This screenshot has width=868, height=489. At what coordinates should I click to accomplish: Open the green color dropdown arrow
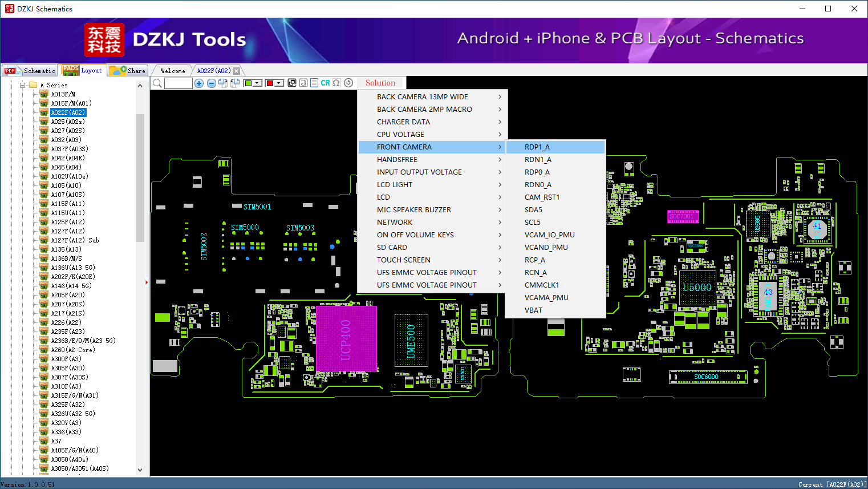coord(258,83)
